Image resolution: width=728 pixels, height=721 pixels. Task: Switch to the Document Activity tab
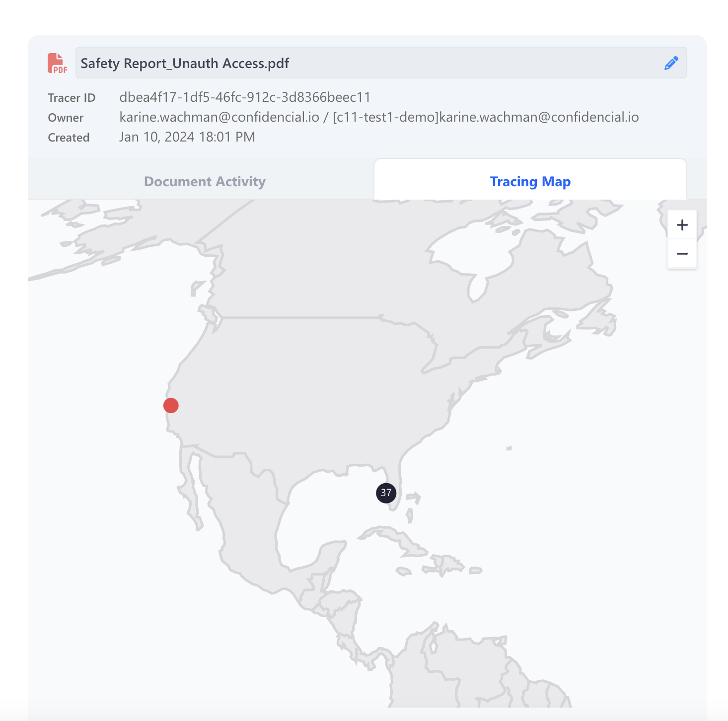pos(205,182)
